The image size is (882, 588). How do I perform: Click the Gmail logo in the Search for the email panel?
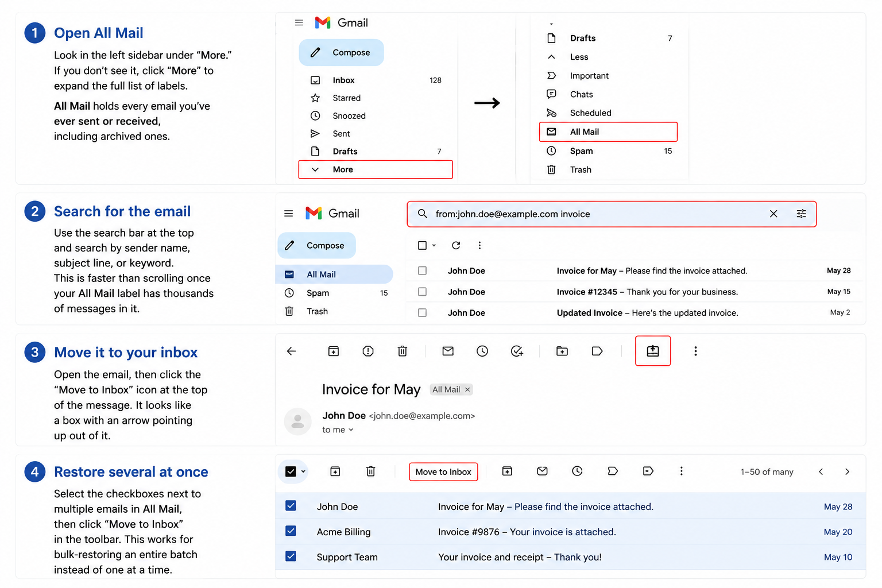click(x=332, y=214)
